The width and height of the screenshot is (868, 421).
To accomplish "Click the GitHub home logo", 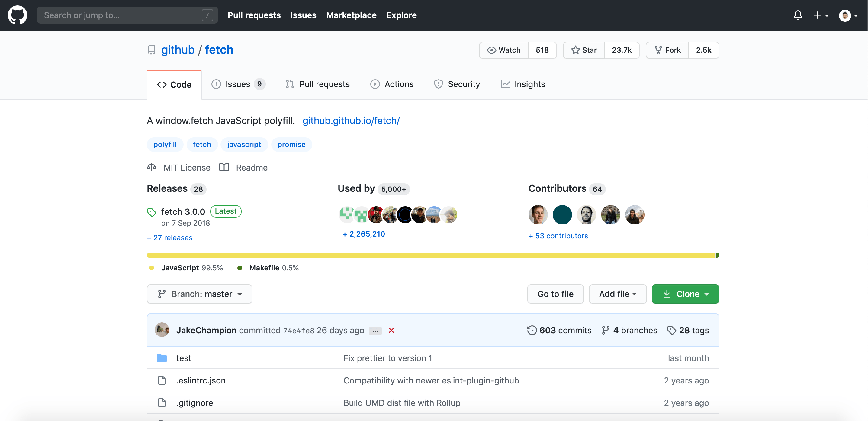I will [17, 15].
